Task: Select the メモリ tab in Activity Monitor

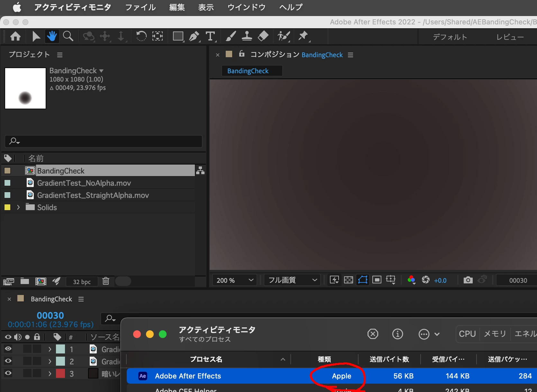Action: pos(495,334)
